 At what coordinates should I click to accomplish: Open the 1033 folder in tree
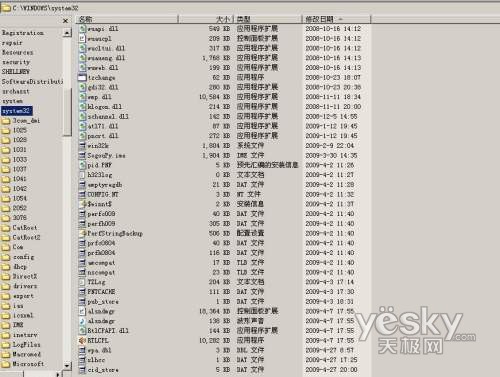(x=20, y=159)
